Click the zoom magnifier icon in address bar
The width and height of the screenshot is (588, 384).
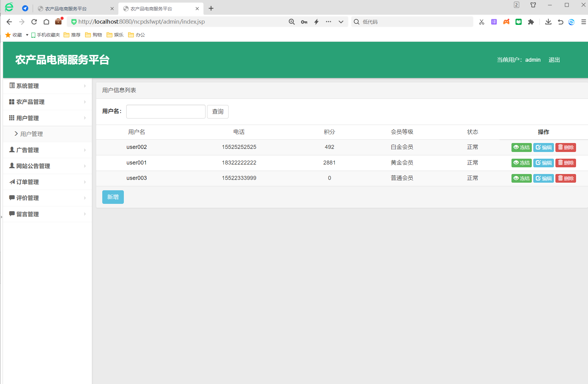coord(292,22)
